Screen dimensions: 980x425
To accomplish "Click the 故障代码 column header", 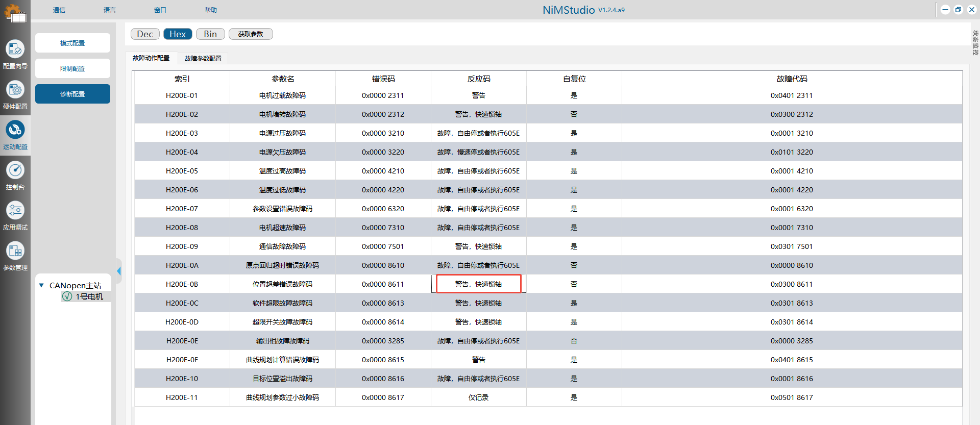I will pos(792,79).
